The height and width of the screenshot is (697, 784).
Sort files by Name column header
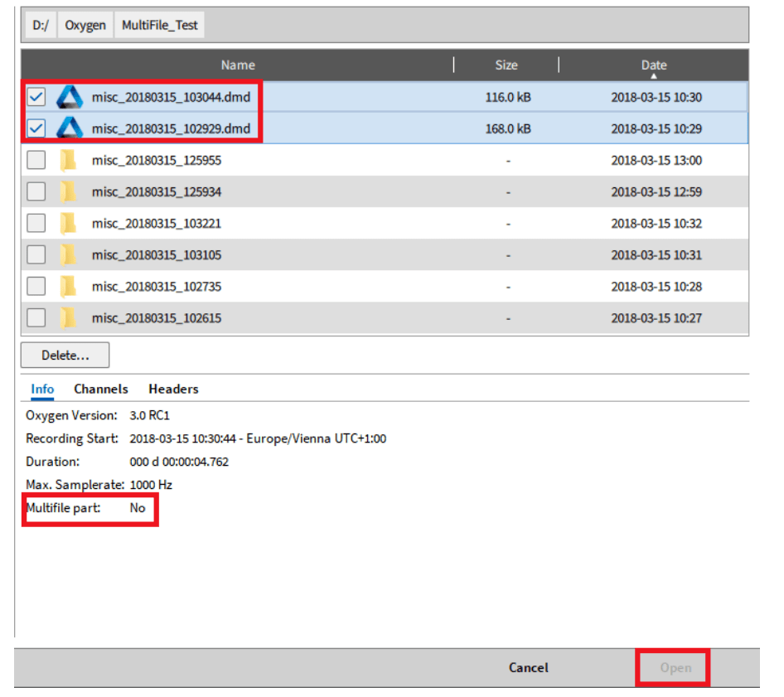(x=238, y=65)
